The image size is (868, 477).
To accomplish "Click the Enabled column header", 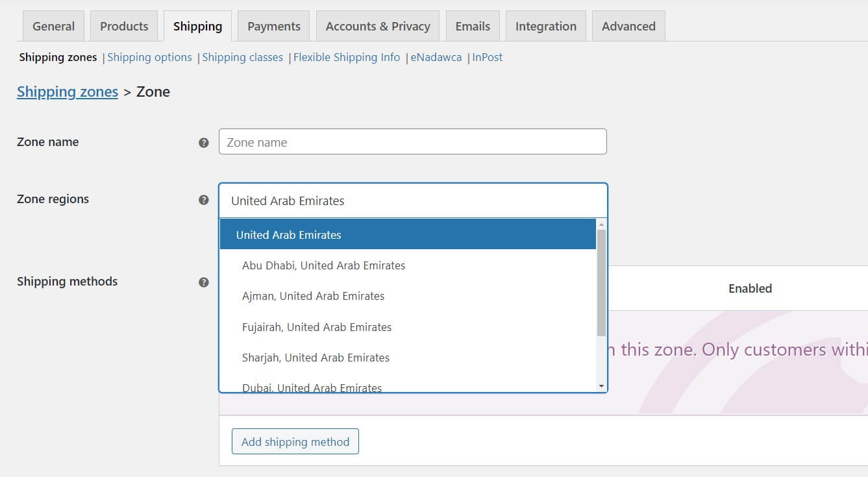I will point(750,288).
